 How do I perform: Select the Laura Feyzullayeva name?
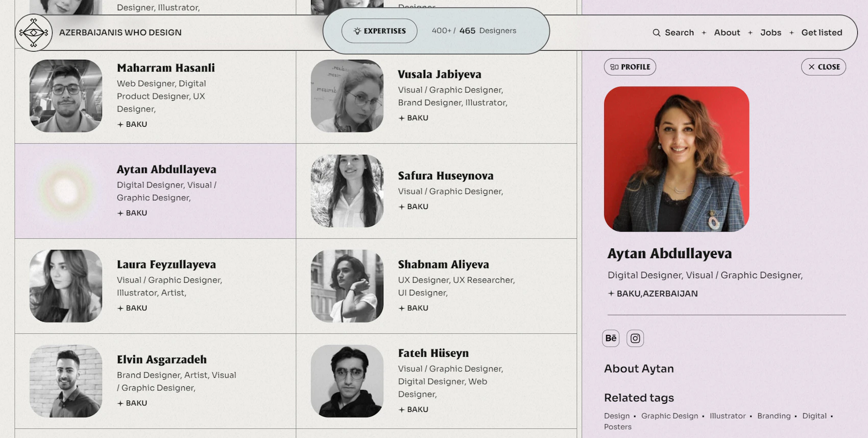166,265
